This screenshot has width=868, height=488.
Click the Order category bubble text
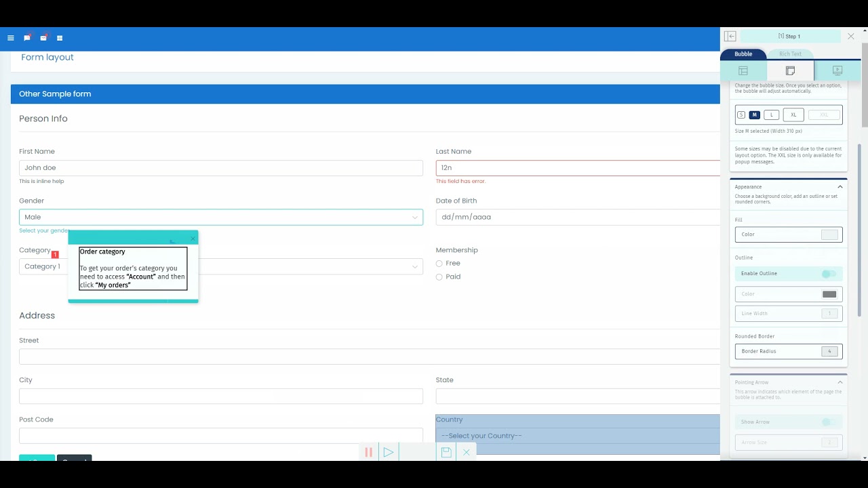click(x=133, y=268)
